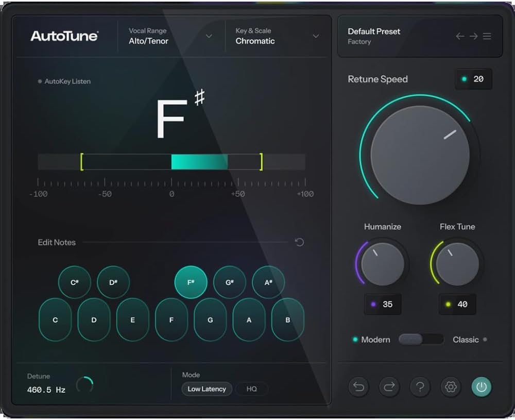Open the Default Preset name selector

[x=374, y=31]
